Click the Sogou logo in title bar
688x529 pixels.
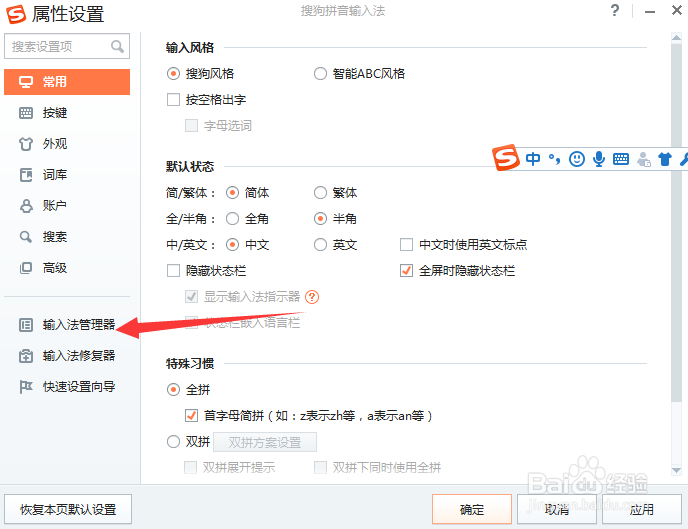pyautogui.click(x=16, y=14)
